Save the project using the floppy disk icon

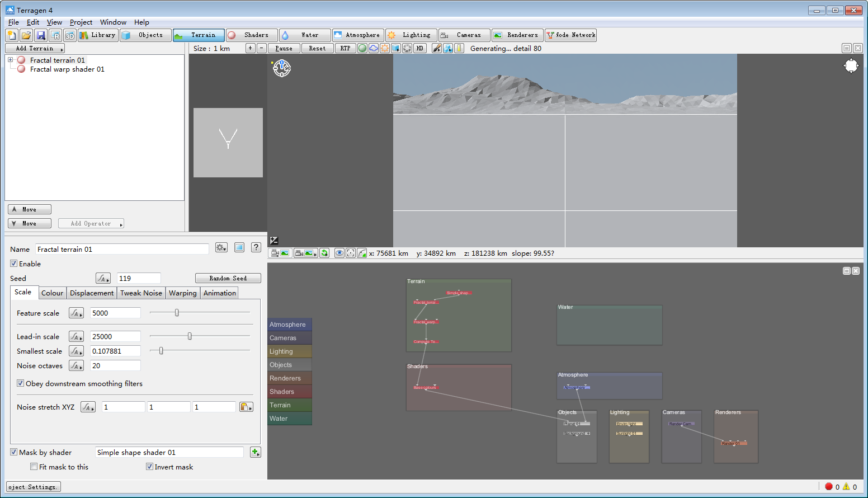coord(40,35)
